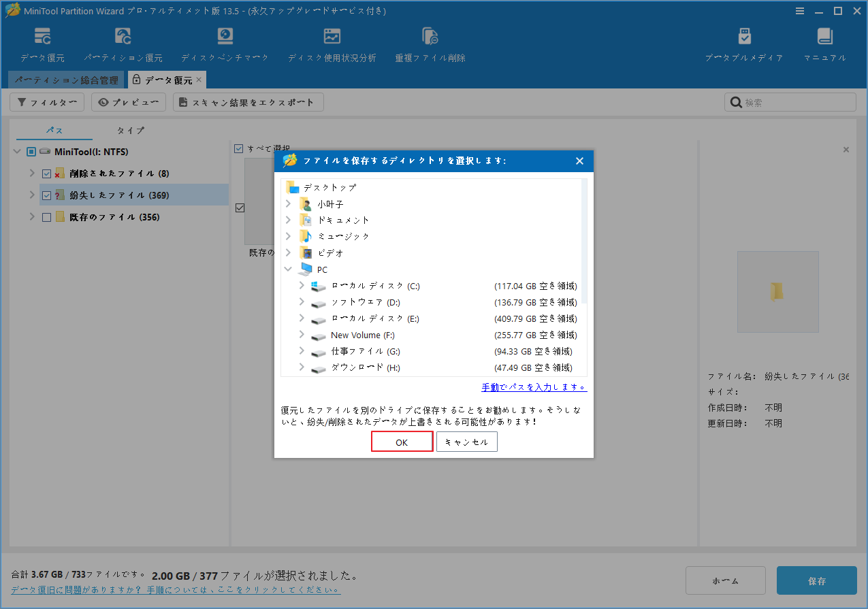Image resolution: width=868 pixels, height=609 pixels.
Task: Select the タイプ tab
Action: pos(129,130)
